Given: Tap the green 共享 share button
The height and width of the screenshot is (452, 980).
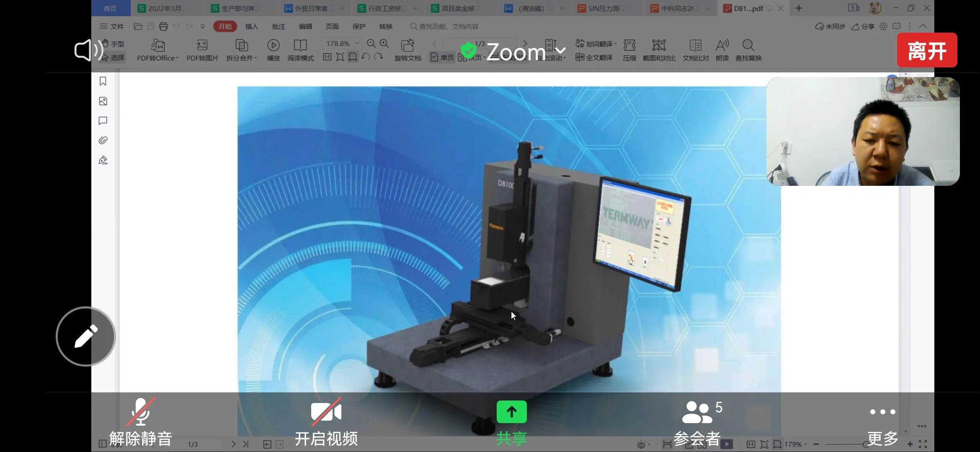Looking at the screenshot, I should coord(511,423).
